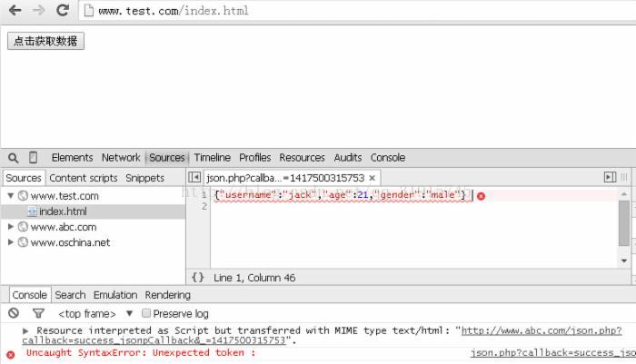Select the www.abc.com domain label
The image size is (636, 364).
[x=64, y=227]
